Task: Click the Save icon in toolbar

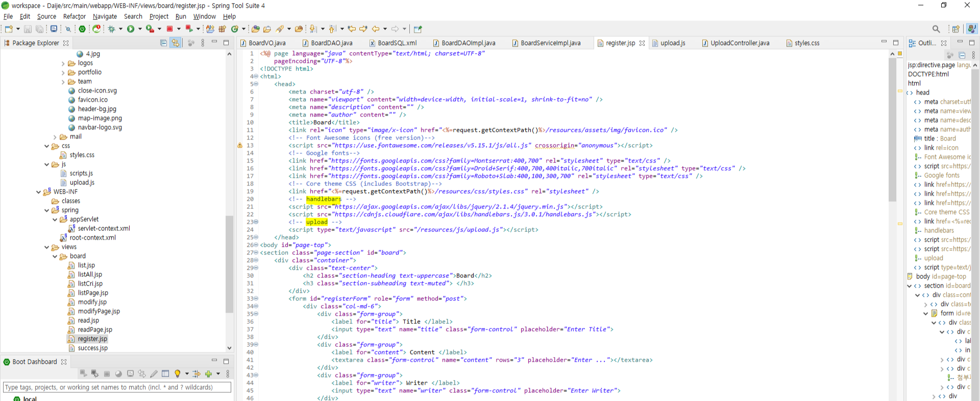Action: tap(28, 29)
